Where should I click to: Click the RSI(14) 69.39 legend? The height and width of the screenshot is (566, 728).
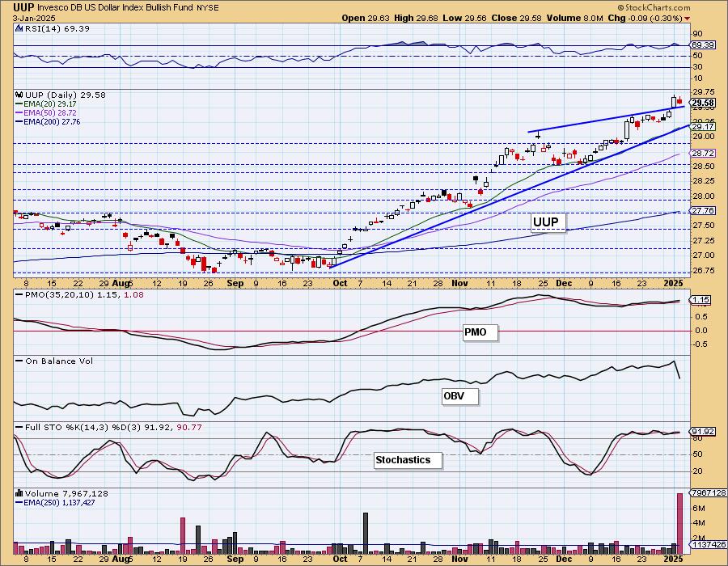(x=57, y=29)
